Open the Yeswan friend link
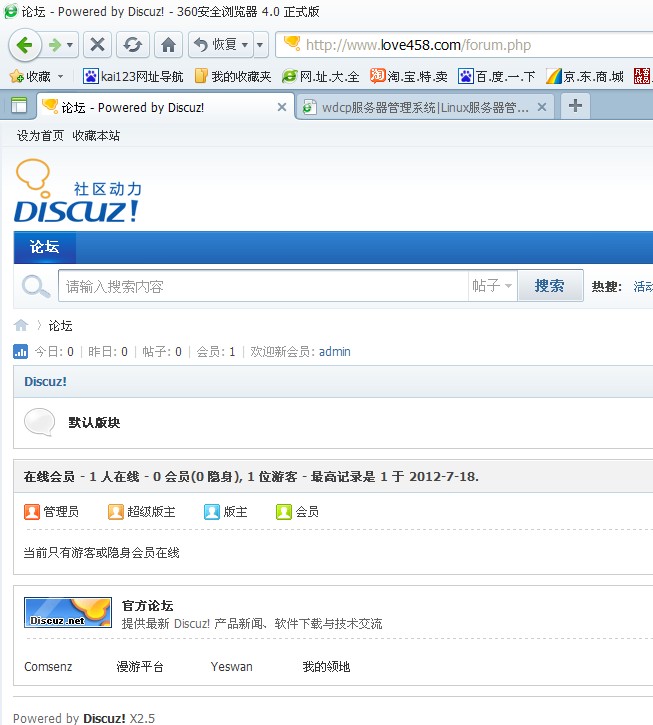The height and width of the screenshot is (725, 653). (232, 667)
